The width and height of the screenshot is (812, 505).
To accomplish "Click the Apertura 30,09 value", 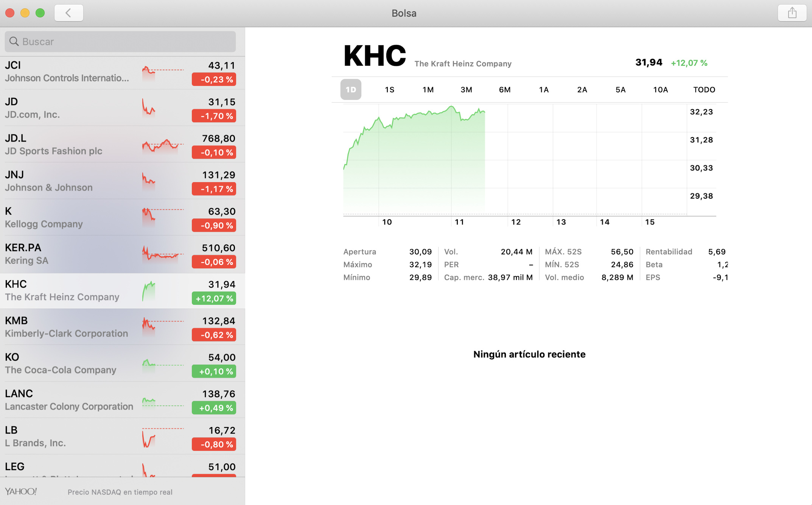I will [420, 252].
